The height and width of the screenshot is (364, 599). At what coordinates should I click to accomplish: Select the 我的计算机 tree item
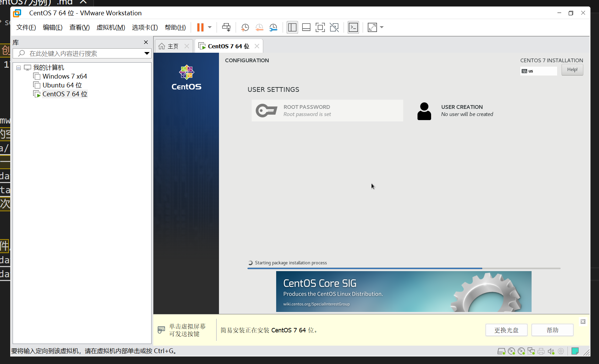click(x=48, y=67)
